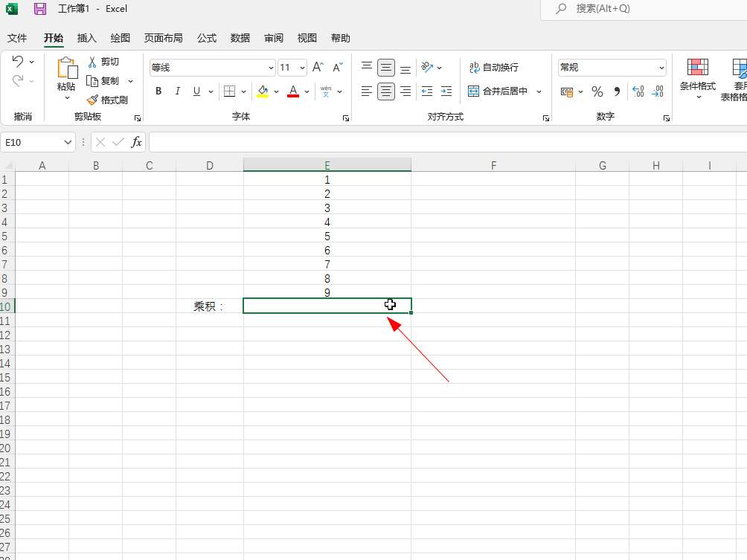This screenshot has height=560, width=747.
Task: Open the 插入 (Insert) tab
Action: tap(87, 38)
